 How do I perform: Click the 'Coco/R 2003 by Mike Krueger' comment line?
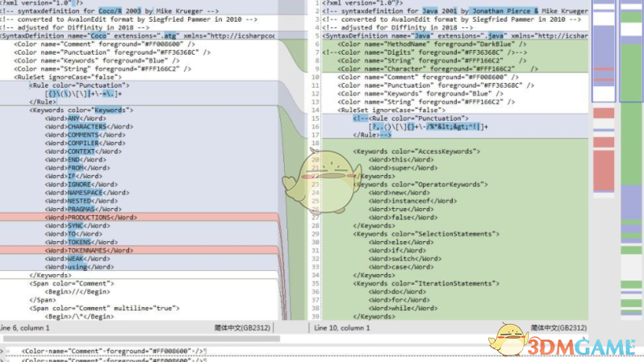point(110,11)
